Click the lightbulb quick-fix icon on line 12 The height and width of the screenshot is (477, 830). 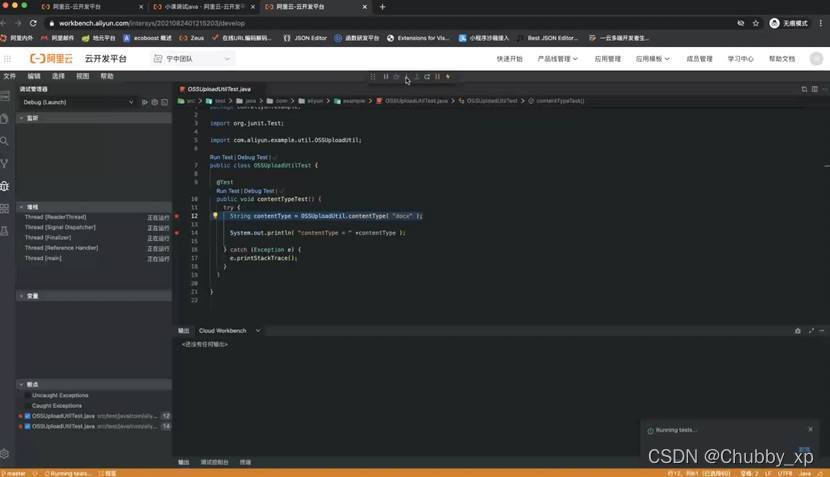[x=215, y=215]
